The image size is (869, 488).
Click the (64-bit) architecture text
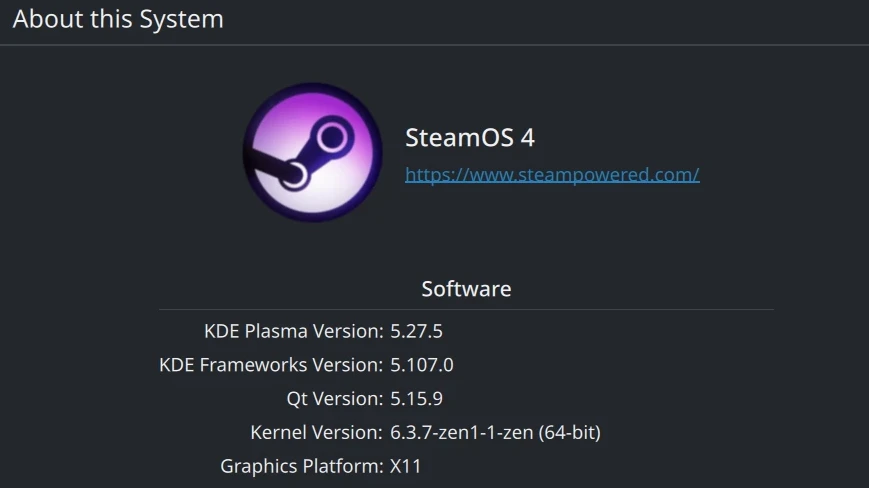[569, 433]
